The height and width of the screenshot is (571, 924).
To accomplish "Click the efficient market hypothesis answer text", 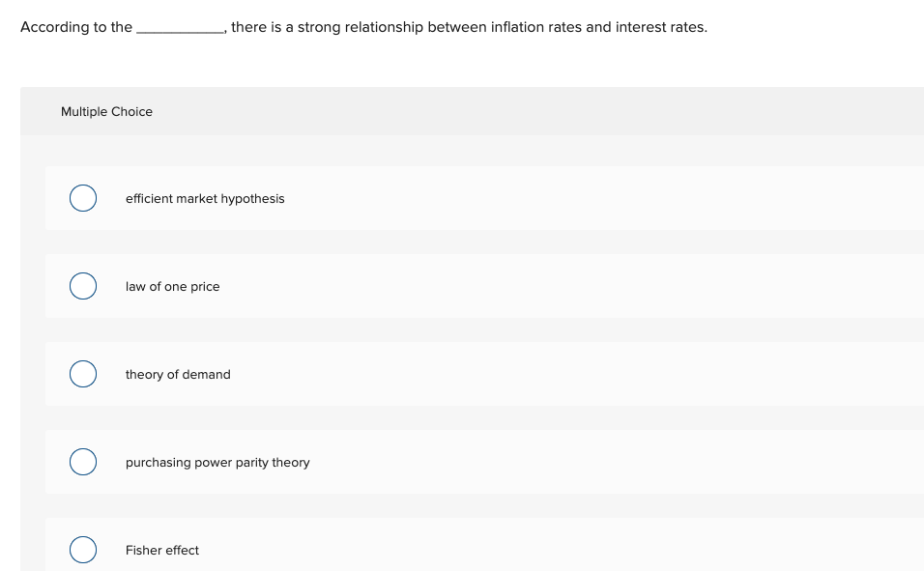I will (205, 198).
